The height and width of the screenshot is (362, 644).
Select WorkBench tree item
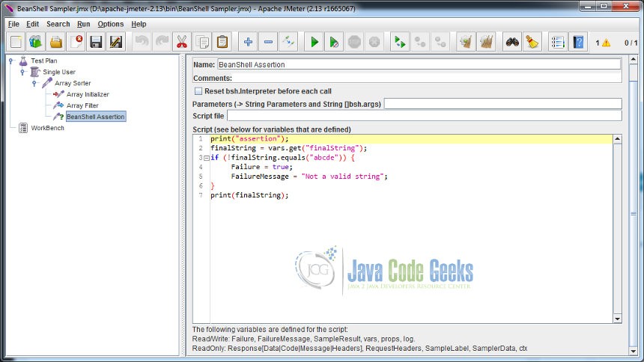[48, 128]
